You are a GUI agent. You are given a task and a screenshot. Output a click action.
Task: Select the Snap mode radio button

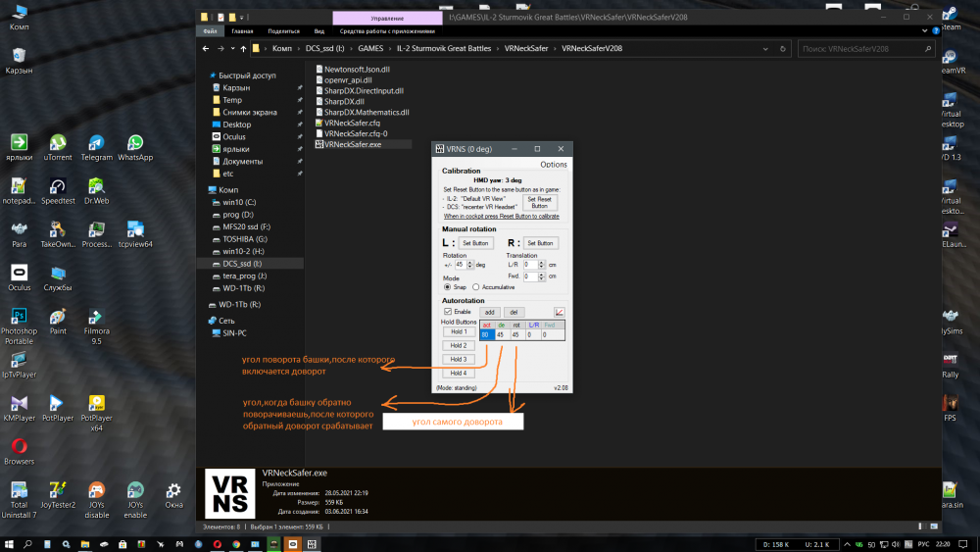coord(448,287)
